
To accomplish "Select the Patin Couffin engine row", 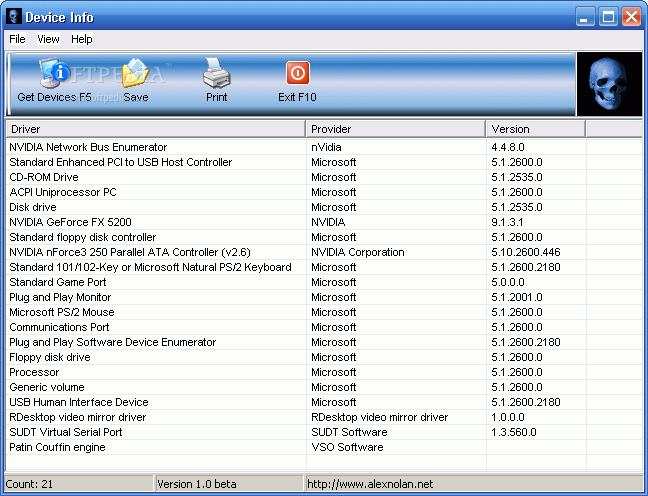I will (57, 447).
